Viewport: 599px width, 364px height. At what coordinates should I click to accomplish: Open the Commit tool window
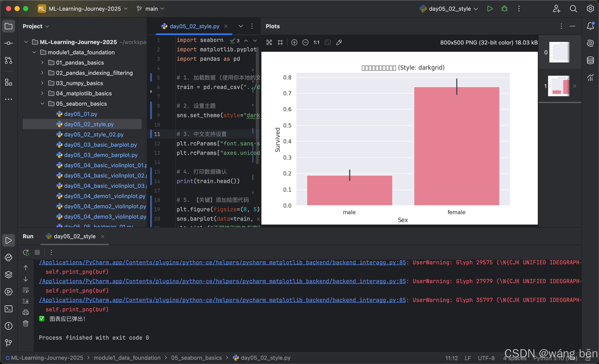coord(9,43)
